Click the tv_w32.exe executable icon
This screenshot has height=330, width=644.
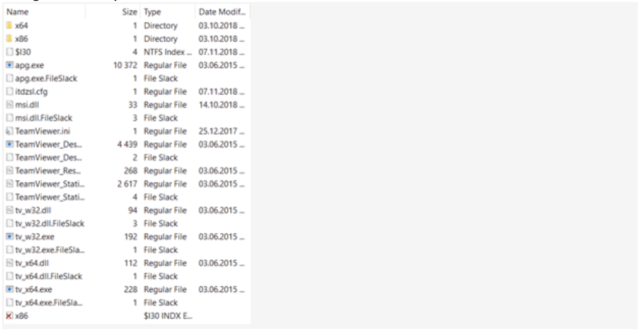click(10, 237)
